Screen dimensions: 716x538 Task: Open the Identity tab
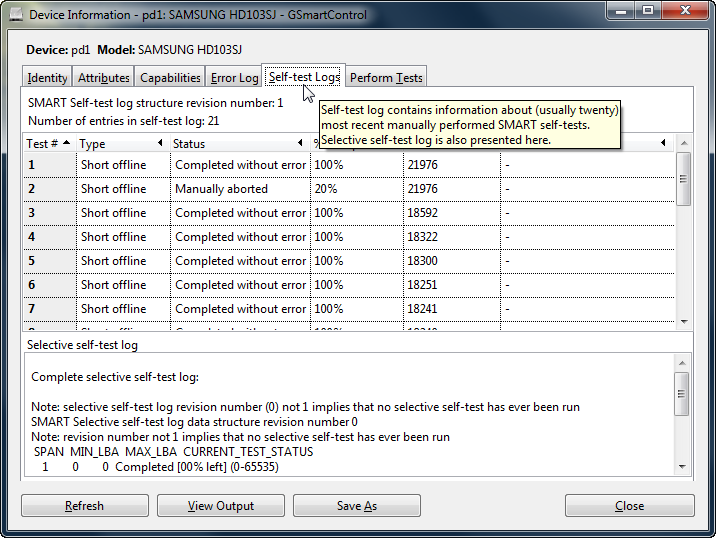[47, 78]
